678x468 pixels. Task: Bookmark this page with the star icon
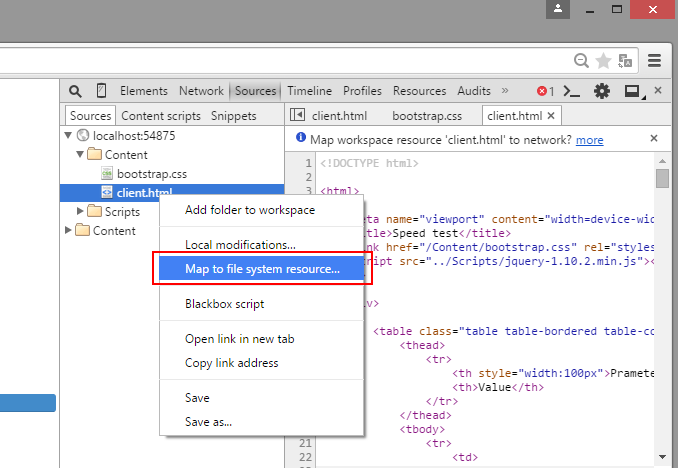(603, 61)
